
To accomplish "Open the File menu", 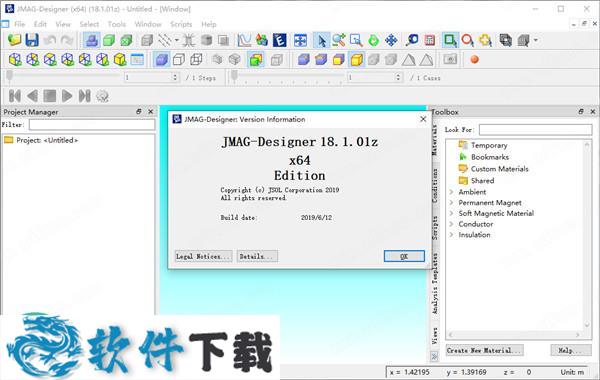I will click(20, 24).
